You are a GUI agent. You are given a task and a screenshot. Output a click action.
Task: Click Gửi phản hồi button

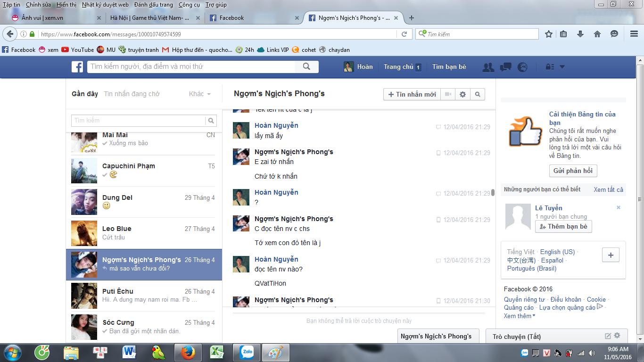click(573, 171)
